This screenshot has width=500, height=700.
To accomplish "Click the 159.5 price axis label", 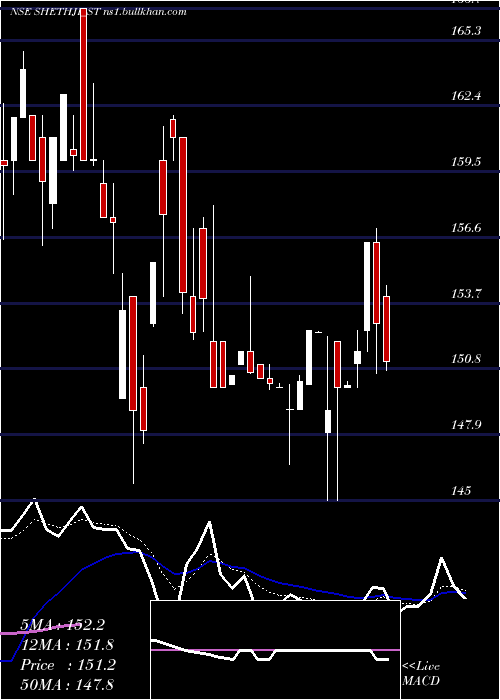I will click(x=466, y=162).
